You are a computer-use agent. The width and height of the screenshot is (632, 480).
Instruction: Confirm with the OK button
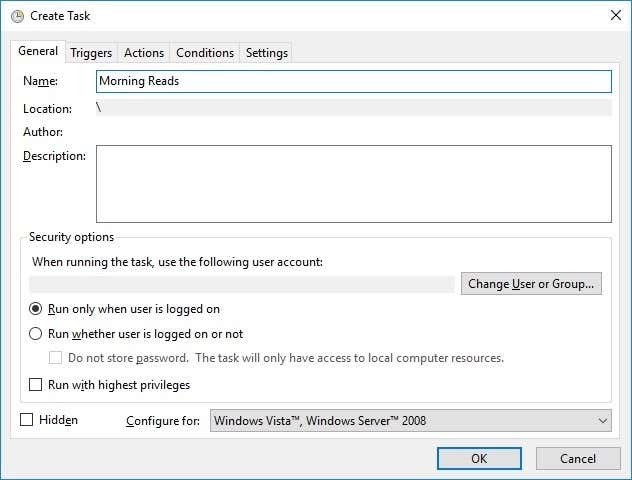(479, 459)
